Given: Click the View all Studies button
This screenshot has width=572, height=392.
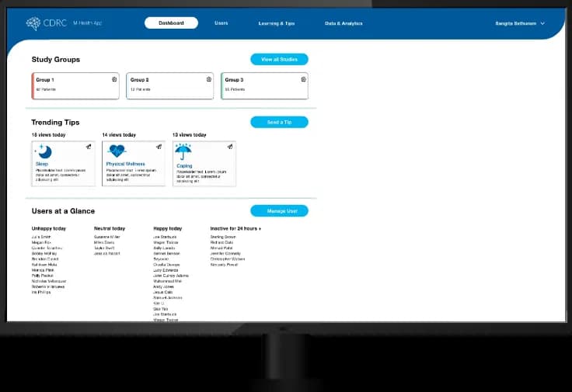Looking at the screenshot, I should [279, 59].
